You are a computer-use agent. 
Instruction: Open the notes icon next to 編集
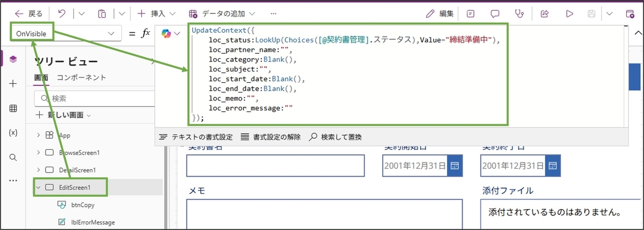(x=471, y=13)
